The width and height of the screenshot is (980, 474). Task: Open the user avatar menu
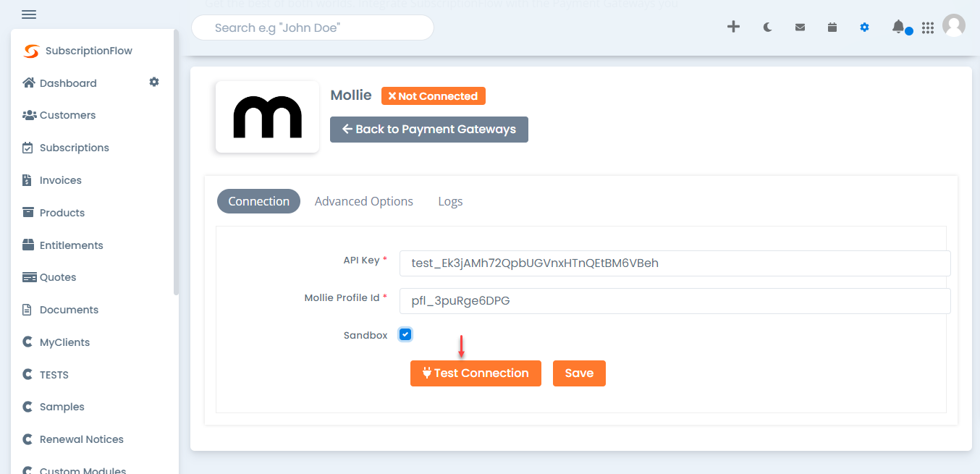(x=954, y=26)
